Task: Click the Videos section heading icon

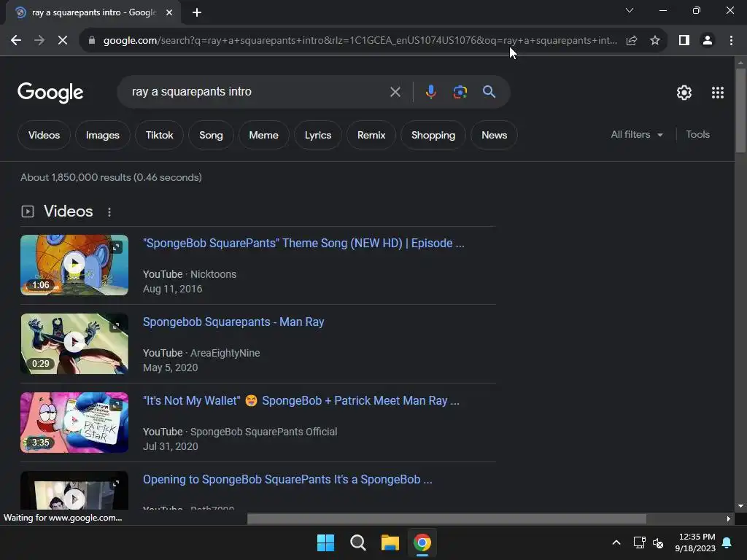Action: pos(28,211)
